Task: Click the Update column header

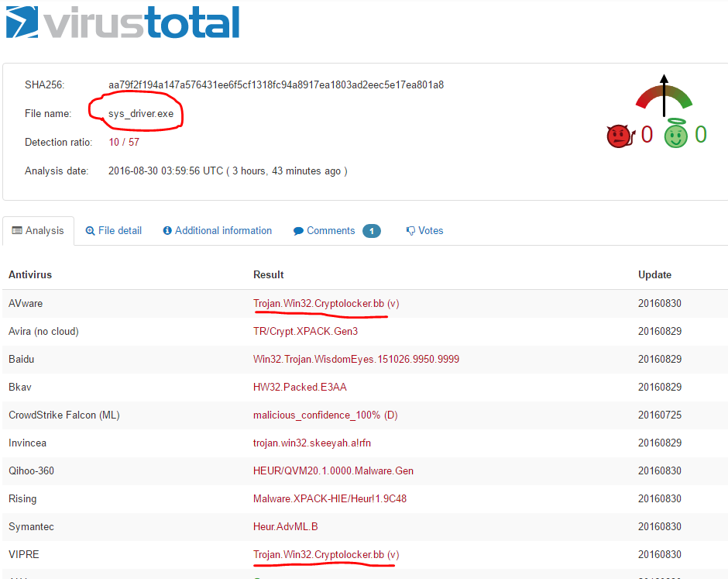Action: coord(654,274)
